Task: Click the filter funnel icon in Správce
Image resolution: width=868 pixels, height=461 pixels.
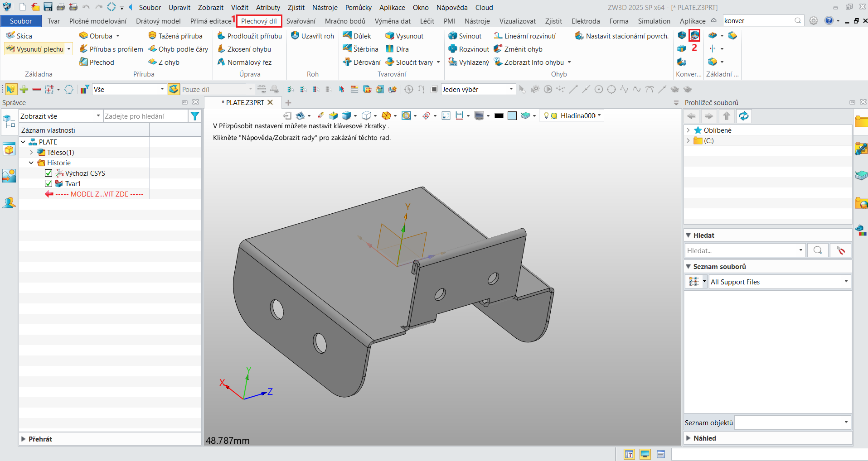Action: (195, 116)
